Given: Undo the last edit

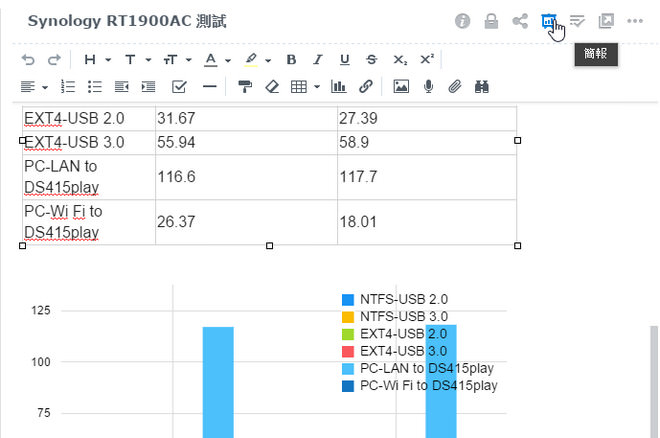Looking at the screenshot, I should tap(28, 60).
